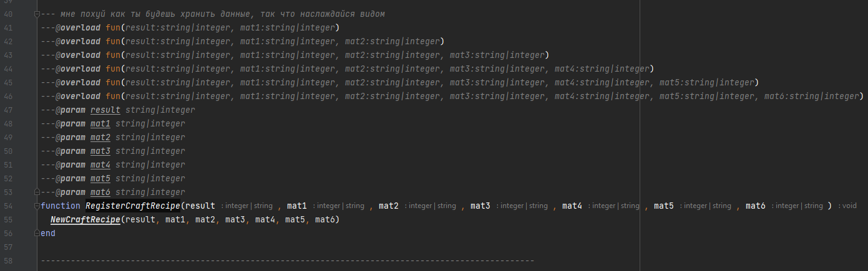Click underlined 'result' in the @param line

tap(105, 110)
